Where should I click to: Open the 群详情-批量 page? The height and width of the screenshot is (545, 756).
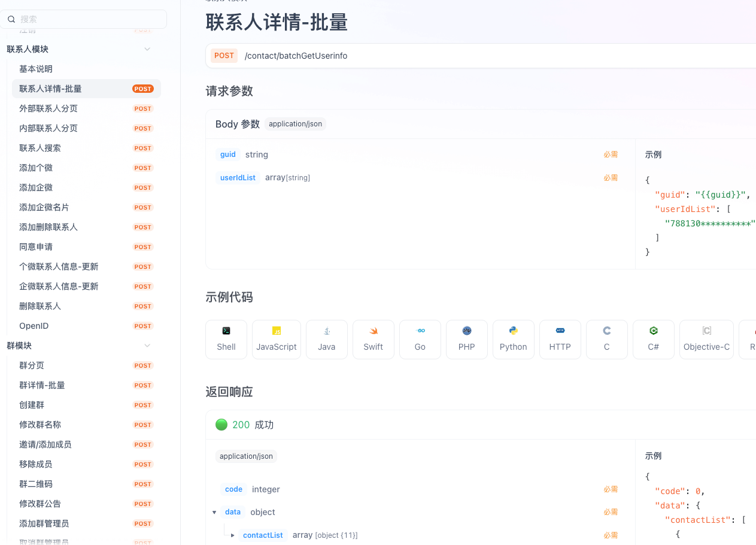[x=41, y=385]
